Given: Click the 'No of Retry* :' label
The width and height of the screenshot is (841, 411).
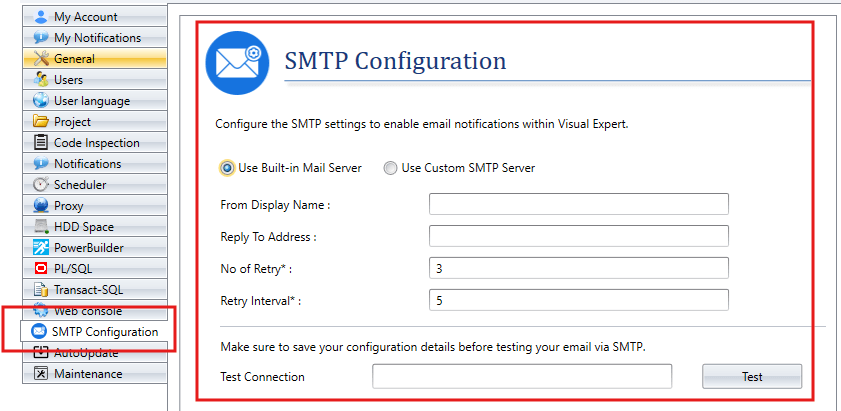Looking at the screenshot, I should [256, 269].
